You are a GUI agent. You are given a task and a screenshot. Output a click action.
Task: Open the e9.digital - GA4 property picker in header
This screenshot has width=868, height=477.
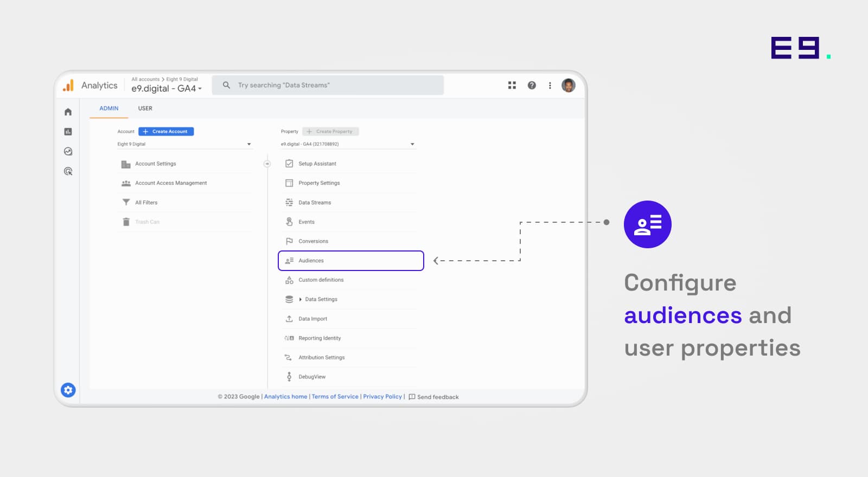(x=167, y=88)
